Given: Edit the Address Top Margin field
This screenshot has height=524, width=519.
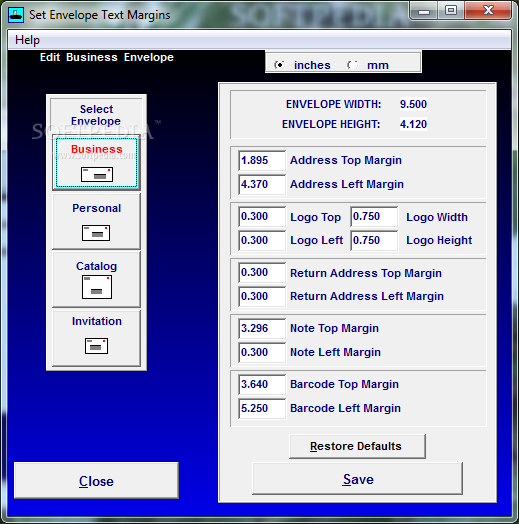Looking at the screenshot, I should (x=262, y=160).
